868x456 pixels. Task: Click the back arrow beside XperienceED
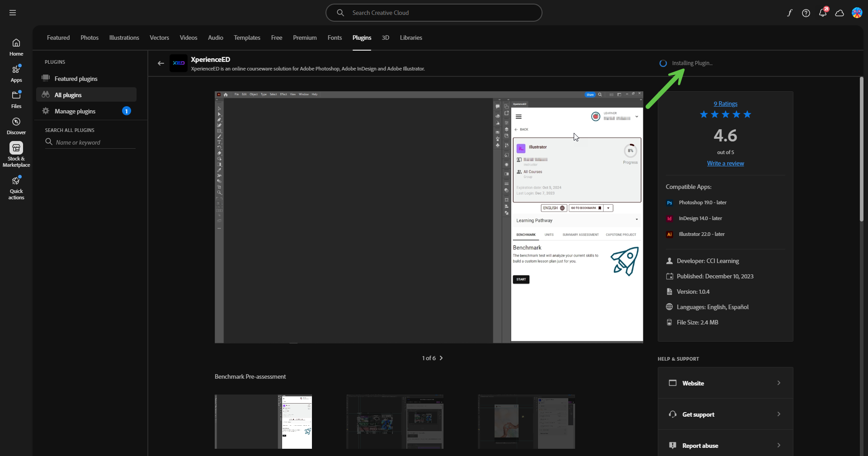(x=160, y=63)
